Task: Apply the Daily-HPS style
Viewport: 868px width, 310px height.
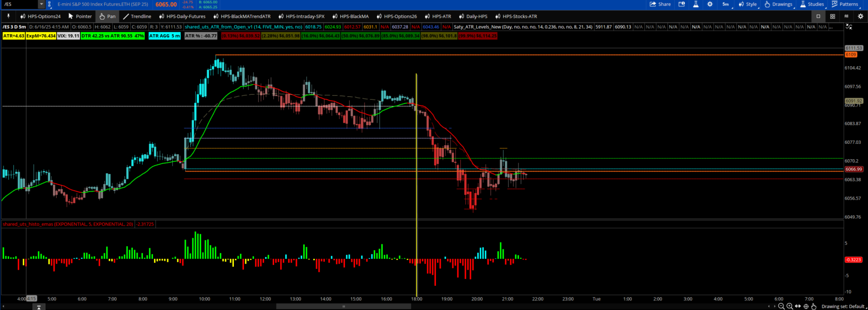Action: (473, 16)
